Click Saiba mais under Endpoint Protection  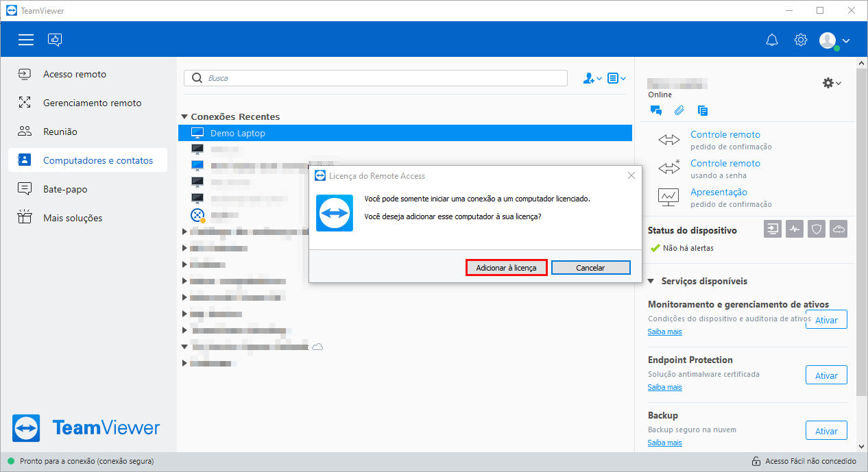point(665,387)
